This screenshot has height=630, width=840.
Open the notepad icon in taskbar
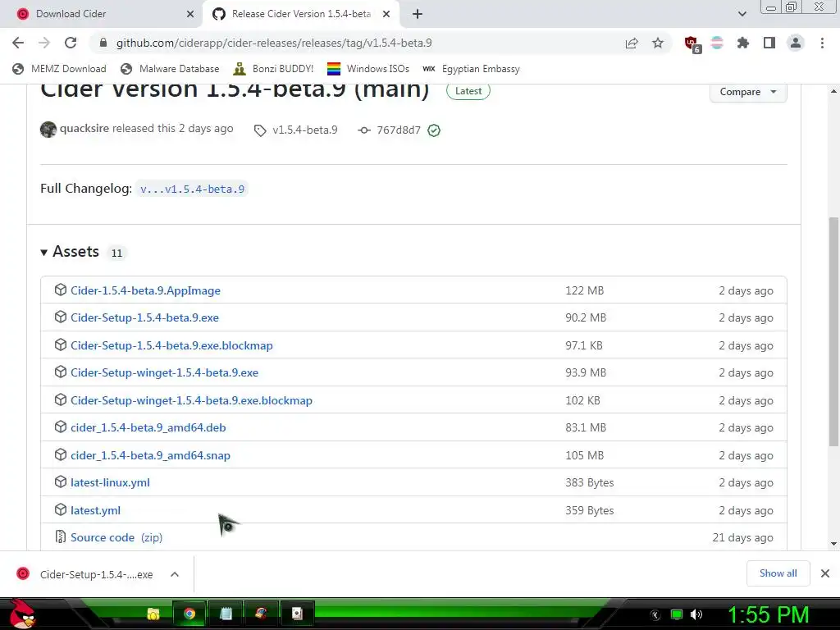tap(226, 614)
